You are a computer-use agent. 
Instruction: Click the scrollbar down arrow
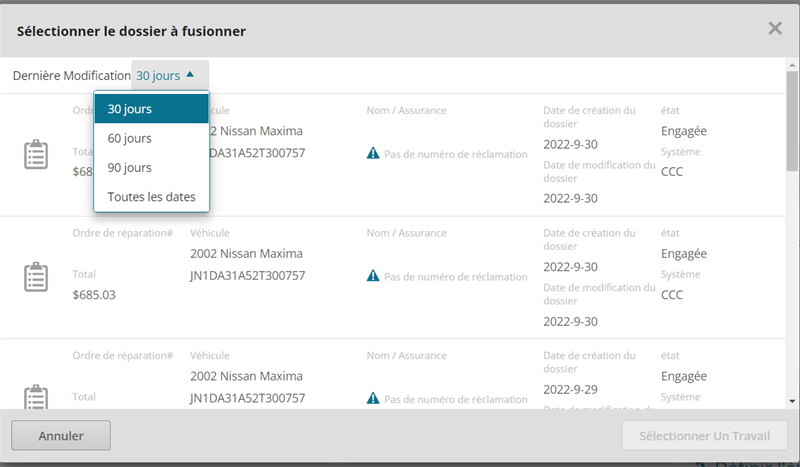click(x=792, y=401)
